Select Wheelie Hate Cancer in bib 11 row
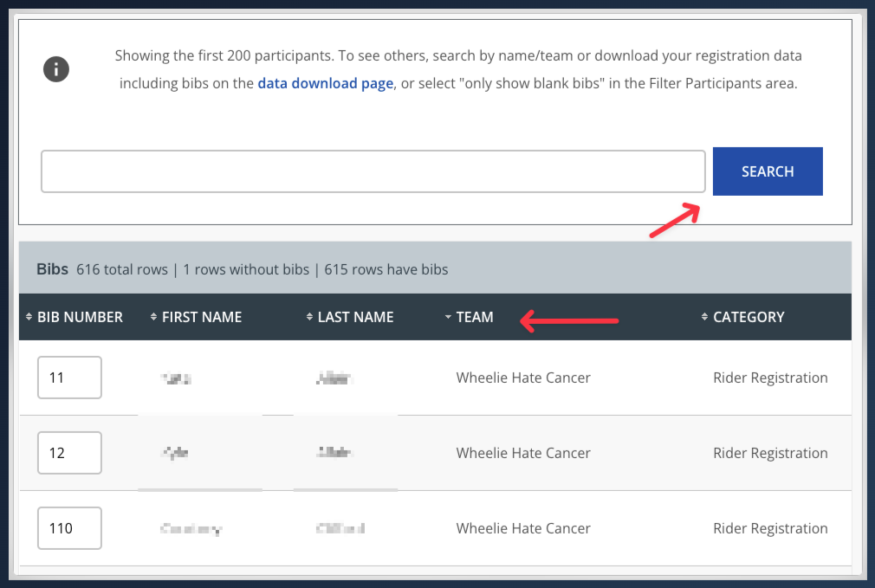Image resolution: width=875 pixels, height=588 pixels. tap(523, 378)
